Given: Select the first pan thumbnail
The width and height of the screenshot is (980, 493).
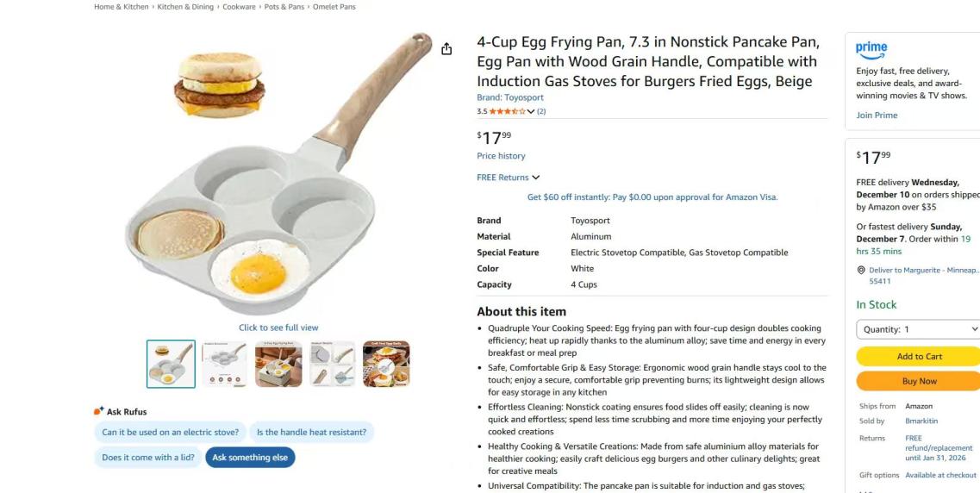Looking at the screenshot, I should pos(171,364).
